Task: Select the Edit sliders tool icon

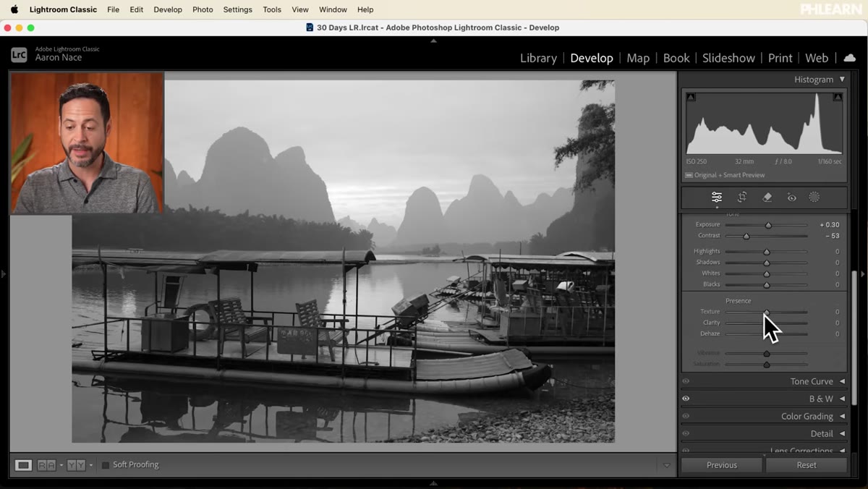Action: (717, 197)
